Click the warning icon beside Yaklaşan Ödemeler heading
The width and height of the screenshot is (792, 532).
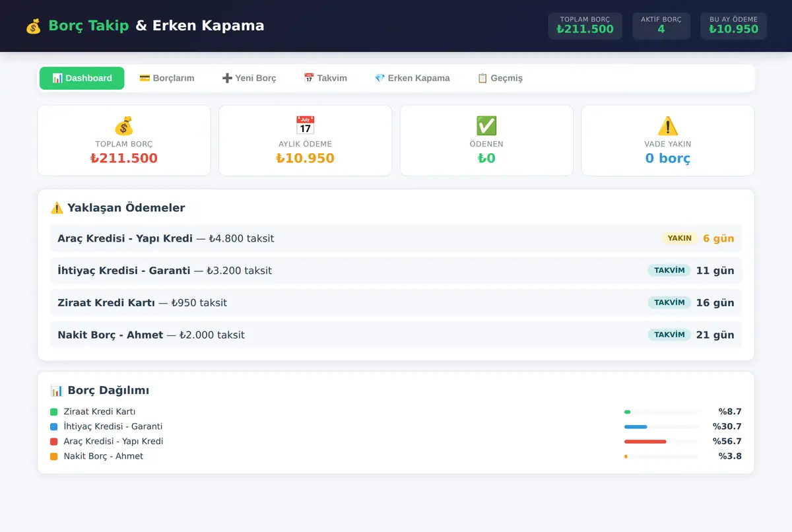pos(57,208)
